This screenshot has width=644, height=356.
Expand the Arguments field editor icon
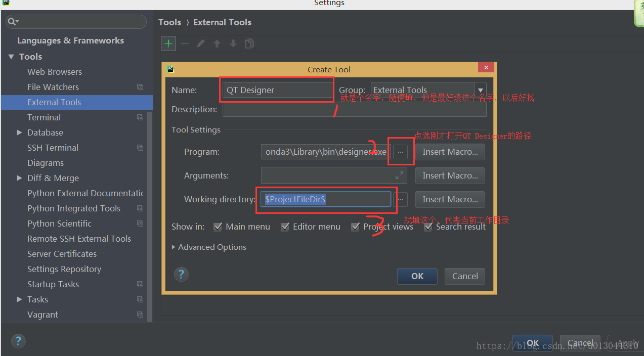[399, 175]
